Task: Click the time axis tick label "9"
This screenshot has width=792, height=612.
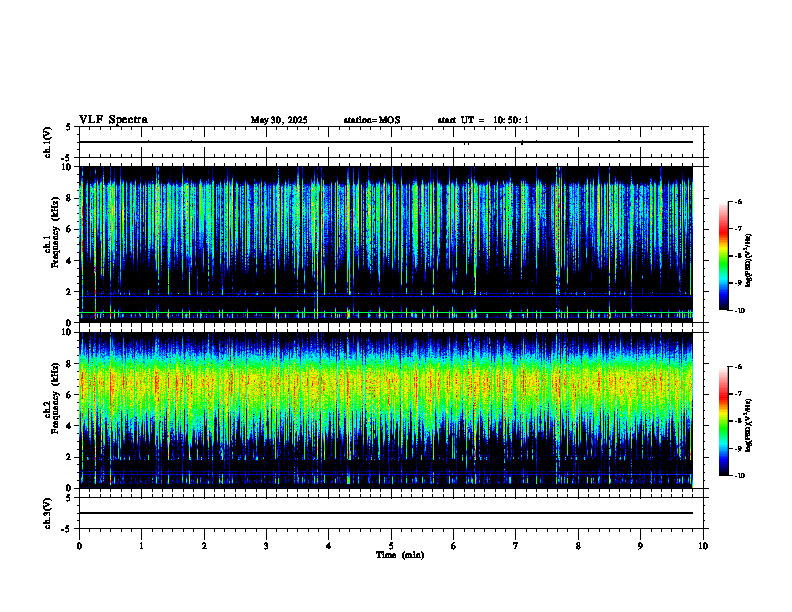Action: 640,546
